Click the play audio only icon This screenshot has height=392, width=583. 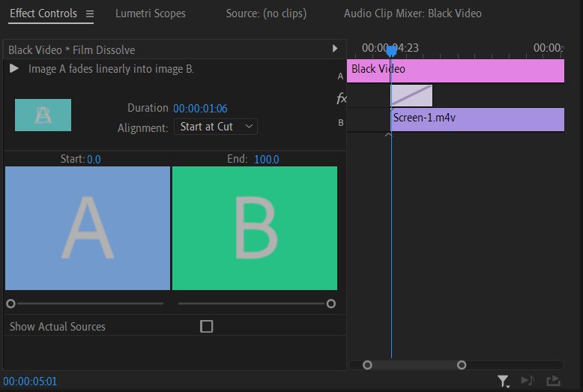528,382
